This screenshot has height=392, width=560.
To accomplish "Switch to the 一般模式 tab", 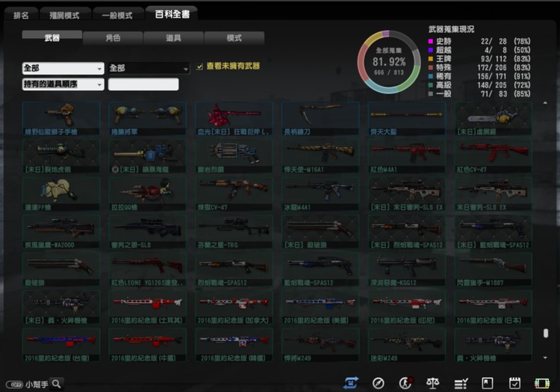I will (x=117, y=15).
